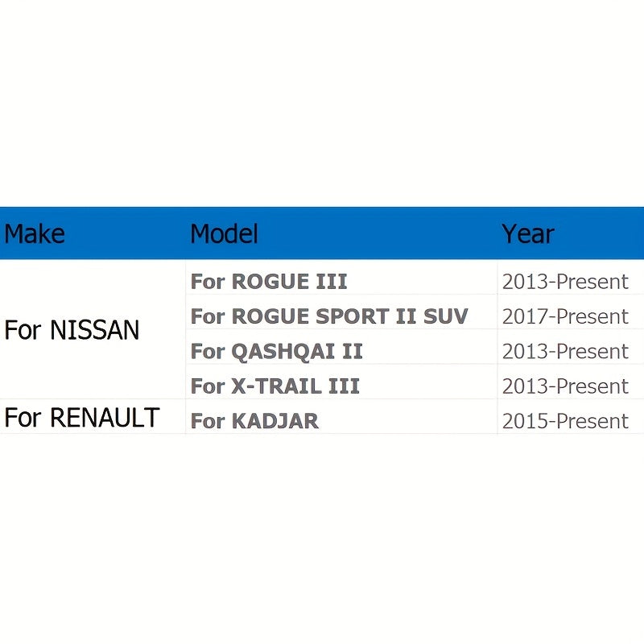
Task: Click the blank white area above the table
Action: [322, 105]
